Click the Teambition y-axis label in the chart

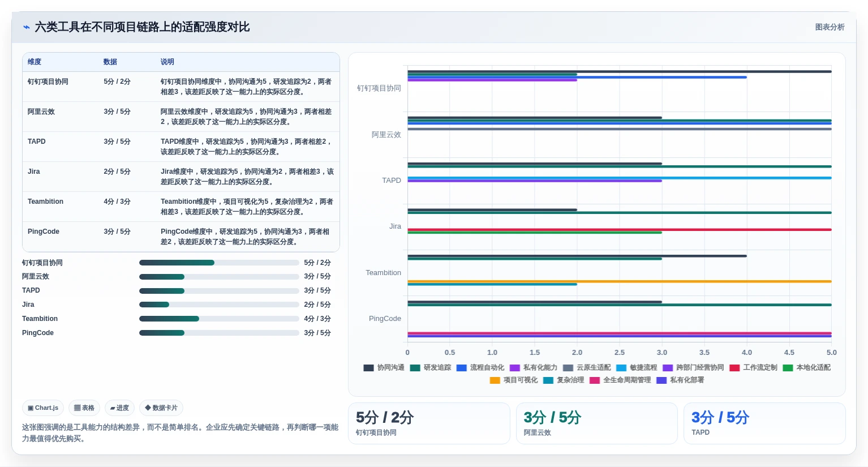point(384,273)
